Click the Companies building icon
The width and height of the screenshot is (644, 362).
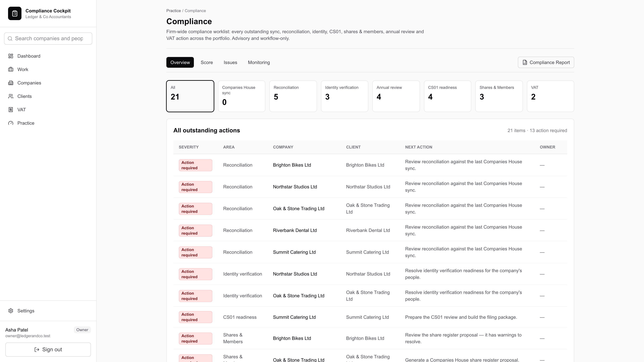[11, 83]
